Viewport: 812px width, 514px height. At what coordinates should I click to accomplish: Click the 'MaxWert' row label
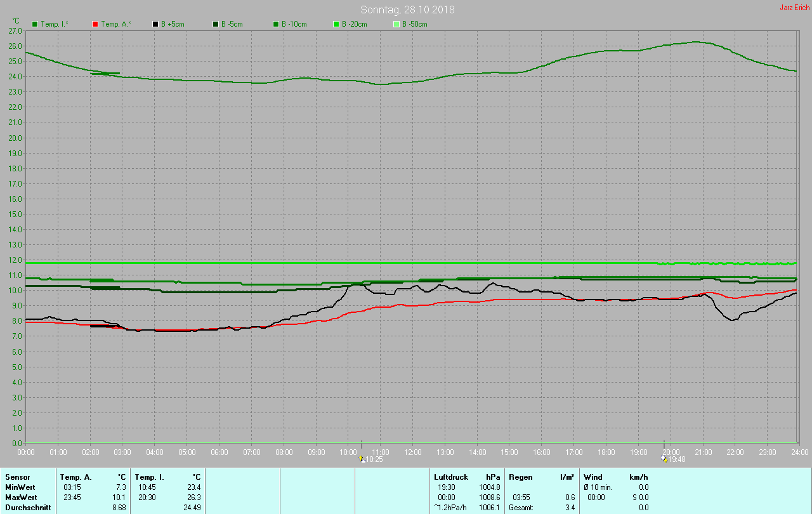pos(20,498)
